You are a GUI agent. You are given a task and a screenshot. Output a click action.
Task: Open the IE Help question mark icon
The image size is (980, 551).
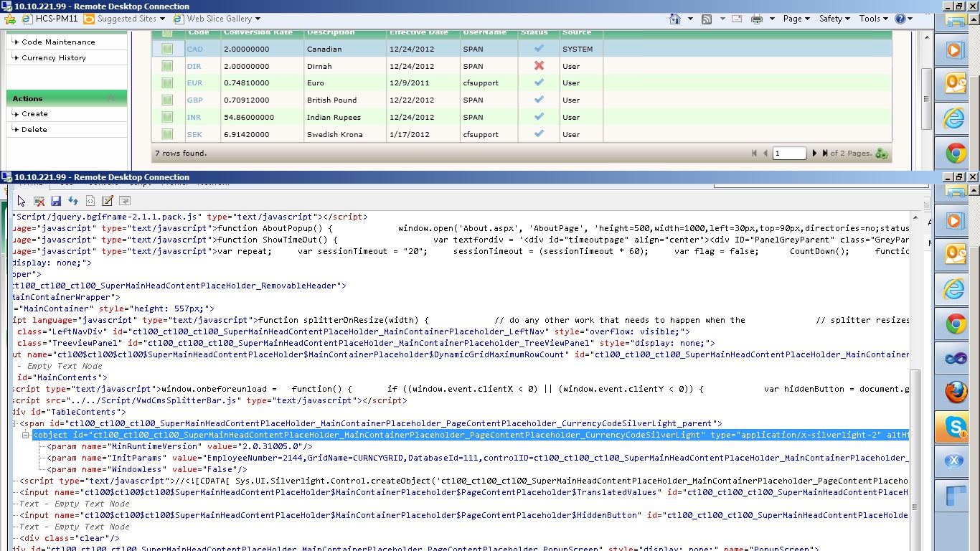click(x=900, y=19)
